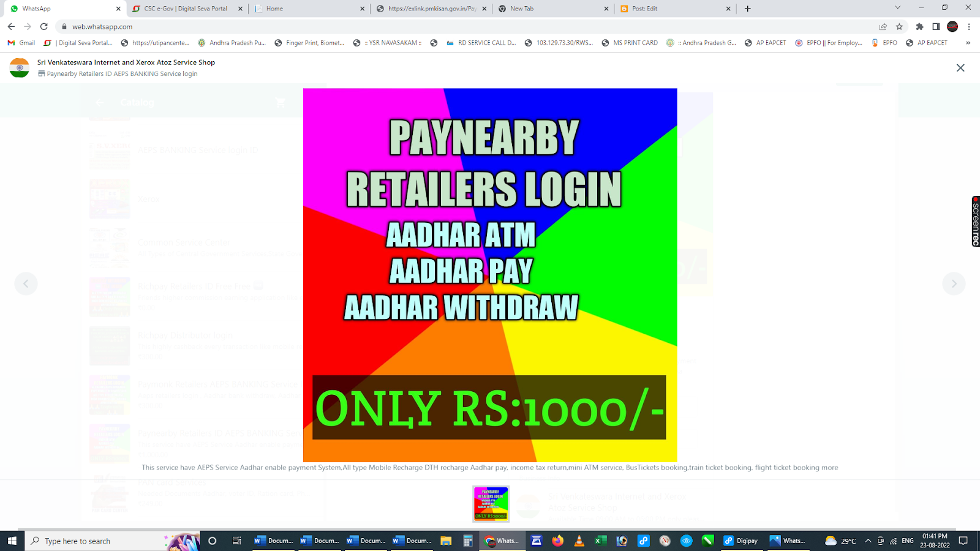Go forward in browser history
The width and height of the screenshot is (980, 551).
coord(28,26)
